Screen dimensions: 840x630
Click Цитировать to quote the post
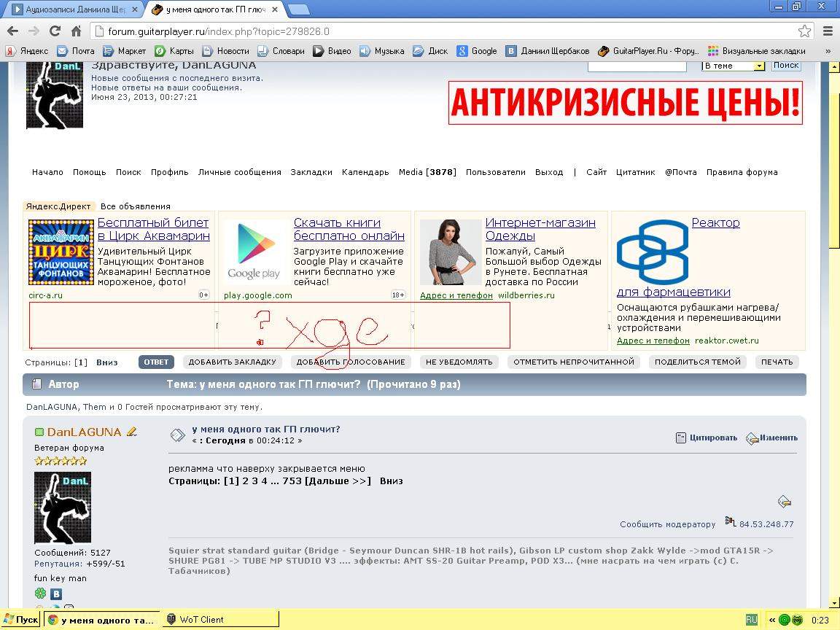pos(707,437)
